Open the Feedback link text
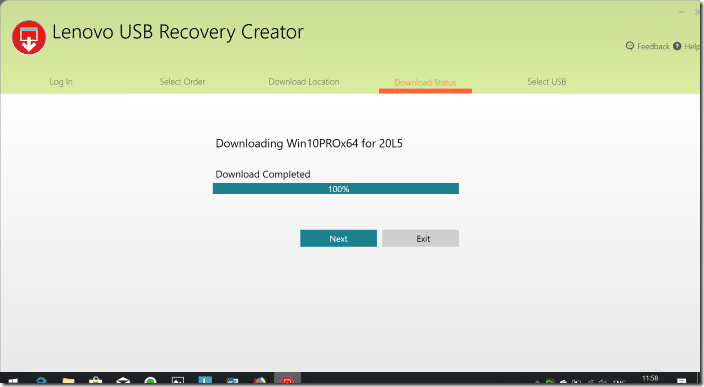This screenshot has height=387, width=704. pyautogui.click(x=653, y=46)
